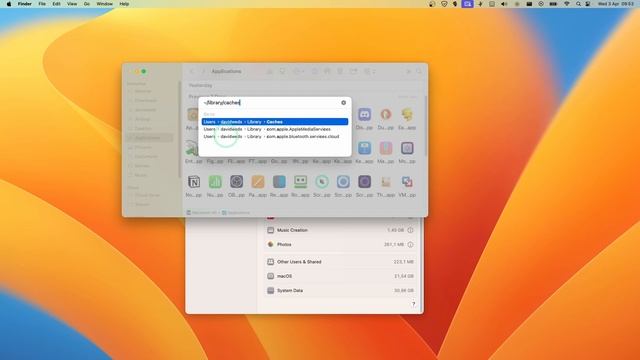Select the com.apple.bluetooth.services.cloud path suggestion
Image resolution: width=640 pixels, height=360 pixels.
275,136
